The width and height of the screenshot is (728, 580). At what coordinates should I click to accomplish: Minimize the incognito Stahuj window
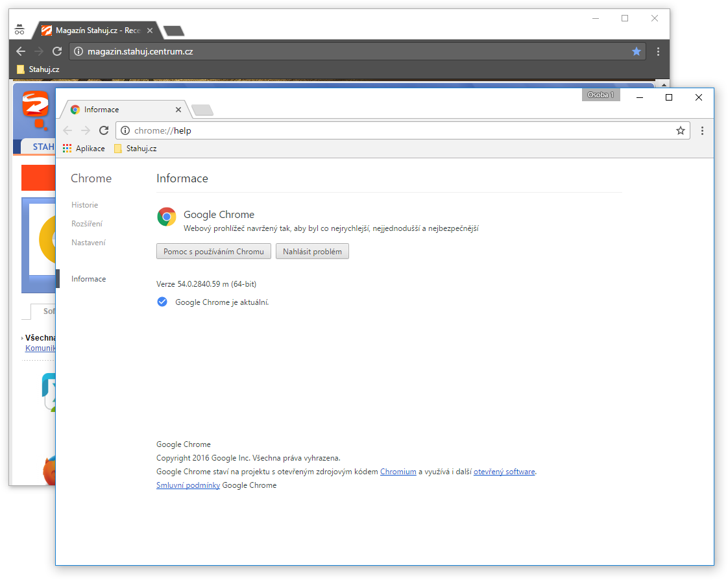click(x=596, y=18)
